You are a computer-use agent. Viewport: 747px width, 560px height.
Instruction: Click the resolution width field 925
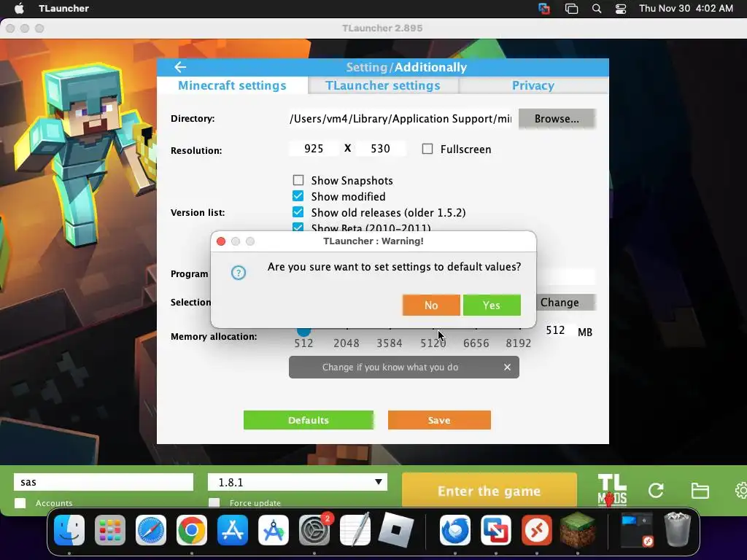click(314, 149)
